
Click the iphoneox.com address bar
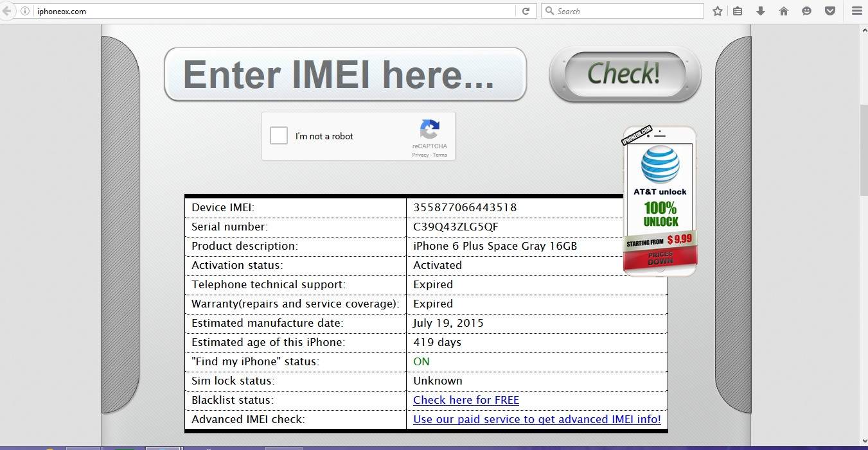click(x=275, y=11)
